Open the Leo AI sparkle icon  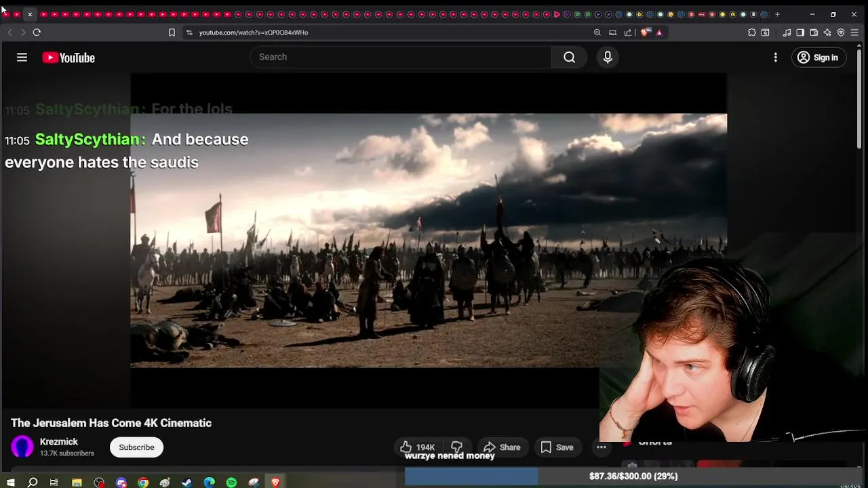click(827, 33)
